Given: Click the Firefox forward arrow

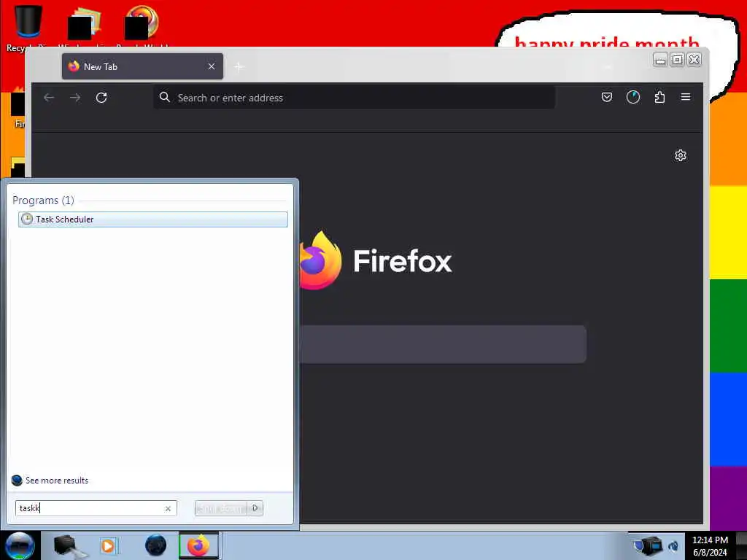Looking at the screenshot, I should pyautogui.click(x=75, y=98).
